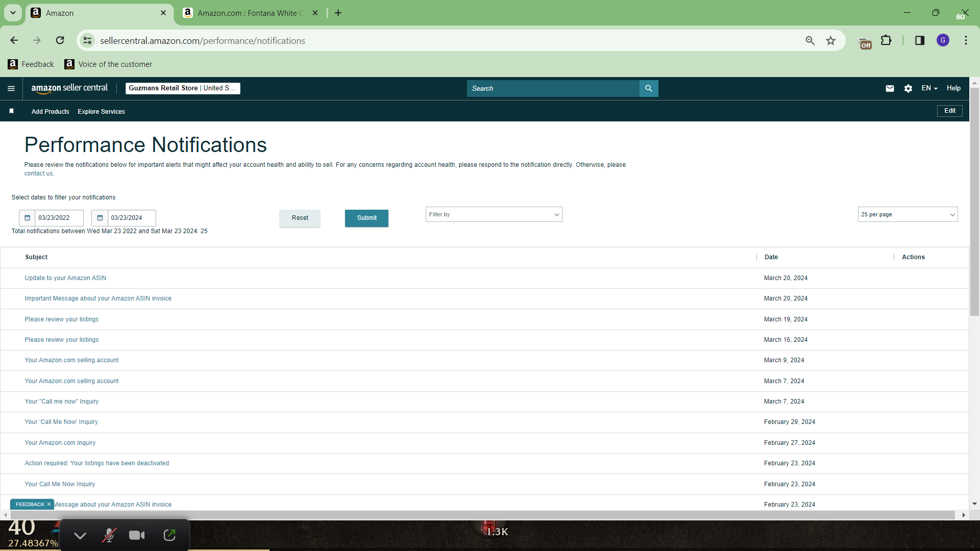Click the Subject column header
This screenshot has width=980, height=551.
[36, 257]
